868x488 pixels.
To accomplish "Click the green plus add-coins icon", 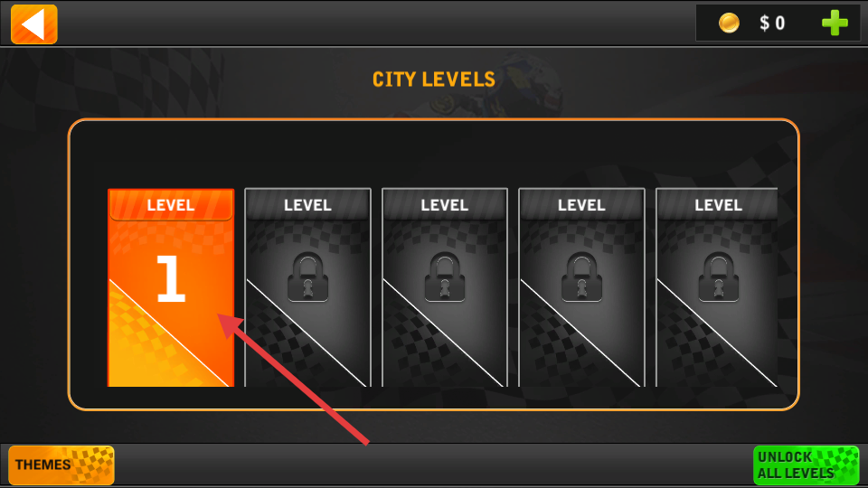I will tap(835, 23).
